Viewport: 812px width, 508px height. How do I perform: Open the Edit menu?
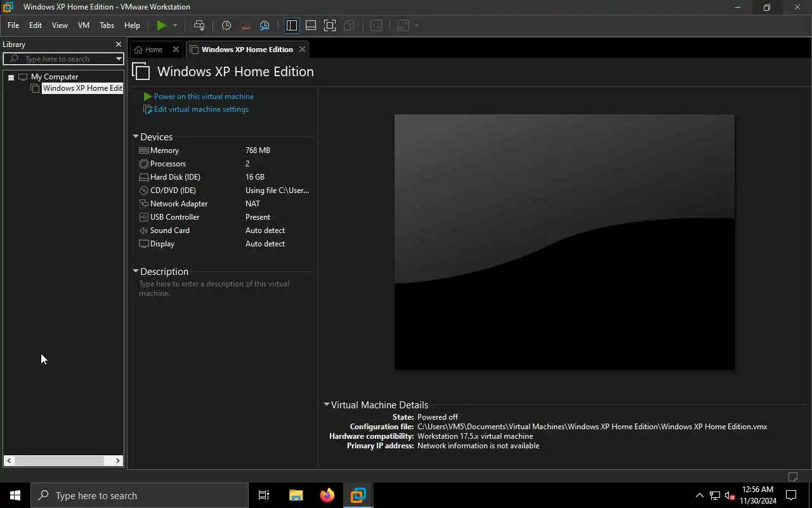pos(36,25)
